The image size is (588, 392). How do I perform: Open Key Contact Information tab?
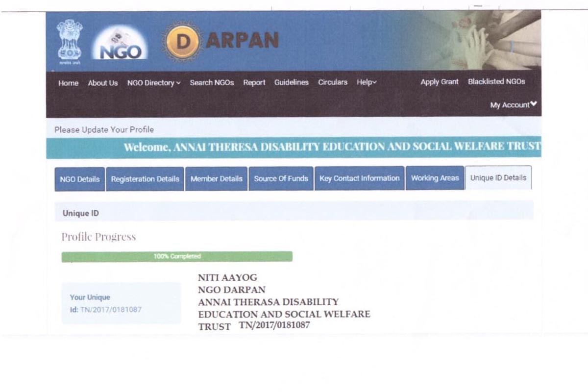pos(360,178)
